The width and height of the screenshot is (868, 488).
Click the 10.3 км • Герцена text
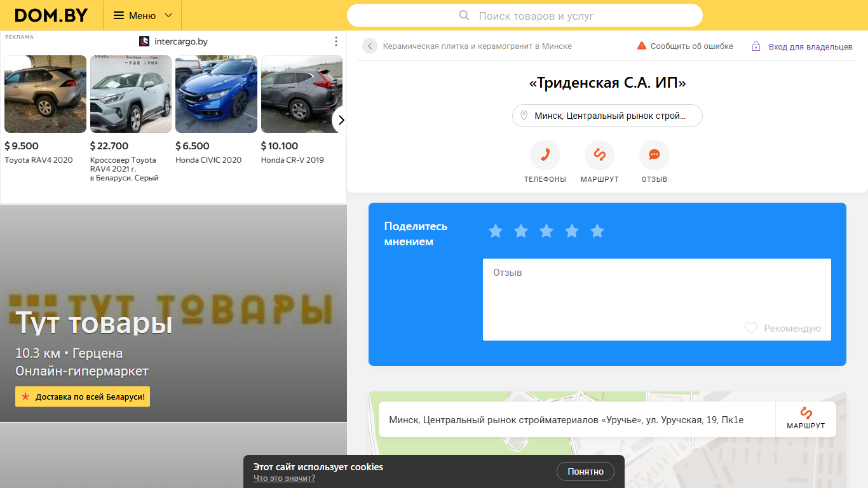coord(69,353)
